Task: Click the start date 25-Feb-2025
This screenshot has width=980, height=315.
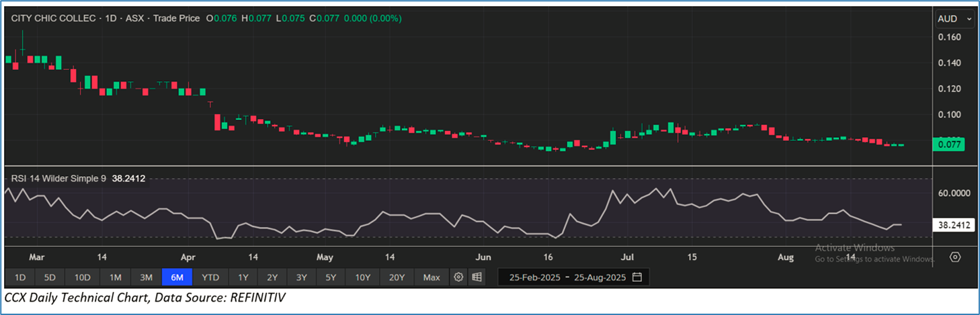Action: pos(534,277)
